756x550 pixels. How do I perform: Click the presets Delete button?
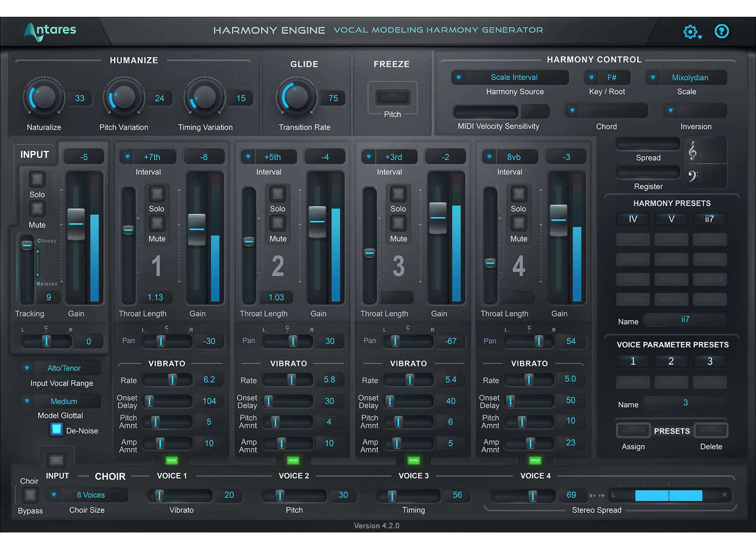[711, 430]
